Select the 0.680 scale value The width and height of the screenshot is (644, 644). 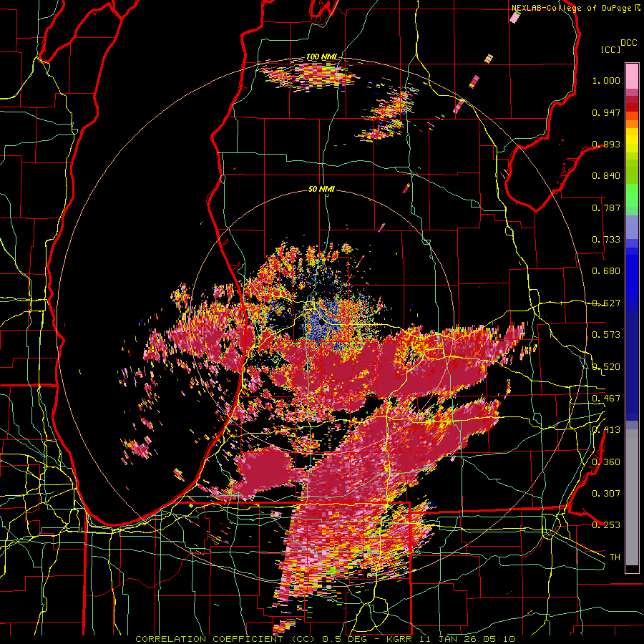606,271
